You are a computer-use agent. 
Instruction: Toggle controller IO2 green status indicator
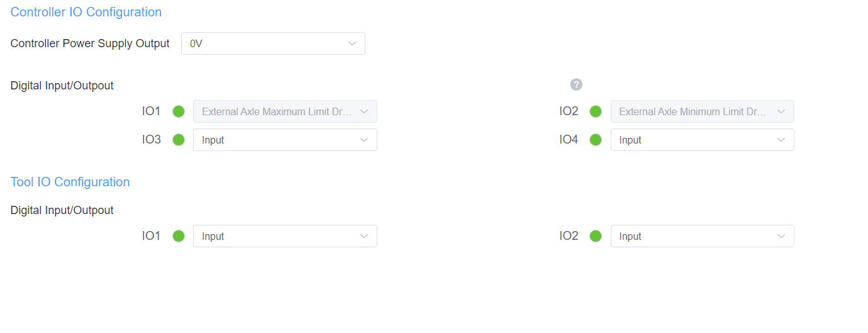[596, 111]
